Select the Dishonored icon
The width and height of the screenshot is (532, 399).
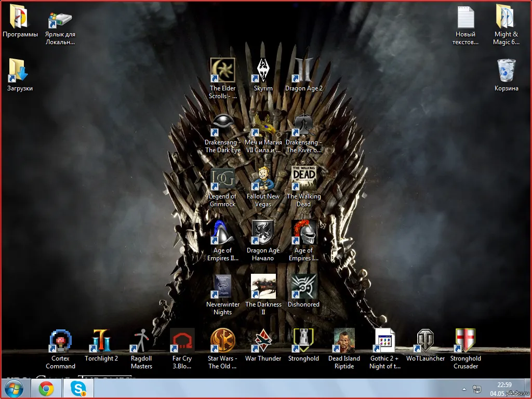[x=303, y=286]
